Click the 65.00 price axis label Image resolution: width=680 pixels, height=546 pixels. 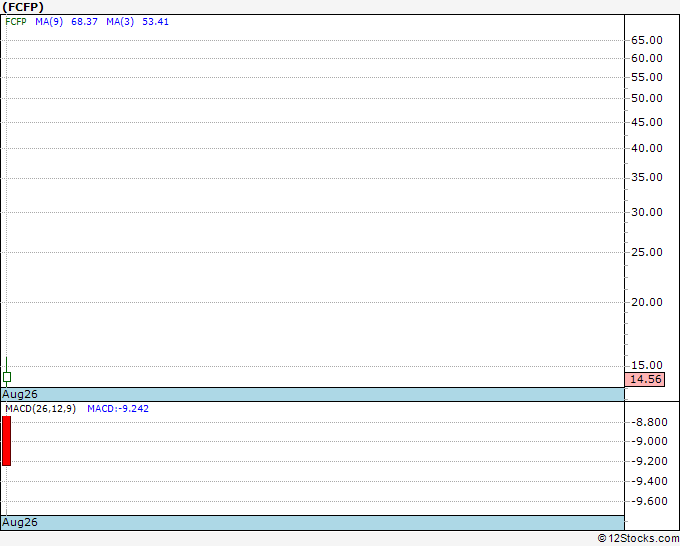[647, 40]
